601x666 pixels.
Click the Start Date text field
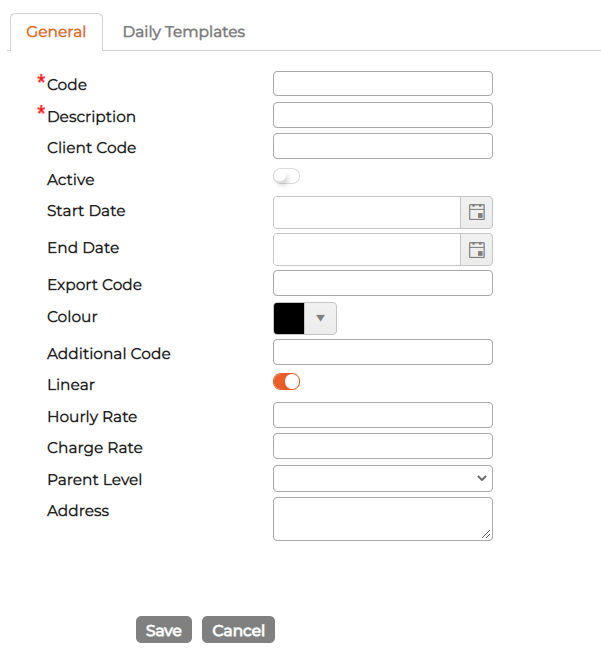click(x=367, y=212)
